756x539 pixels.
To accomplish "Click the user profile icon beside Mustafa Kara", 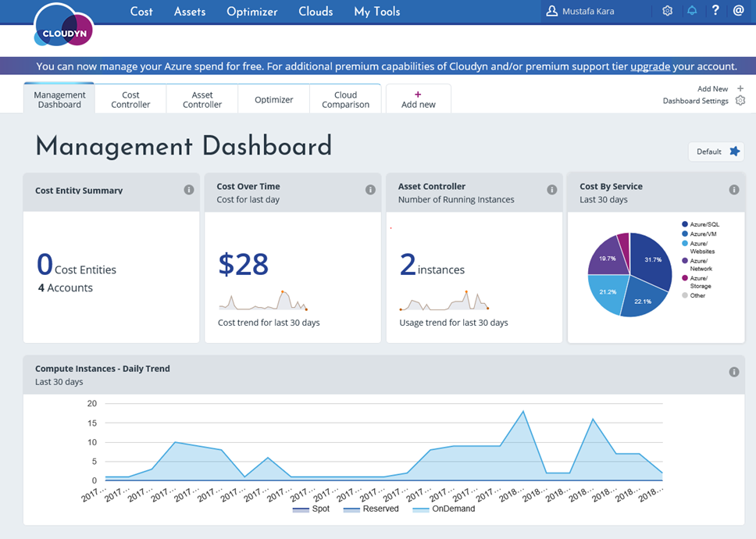I will click(551, 11).
